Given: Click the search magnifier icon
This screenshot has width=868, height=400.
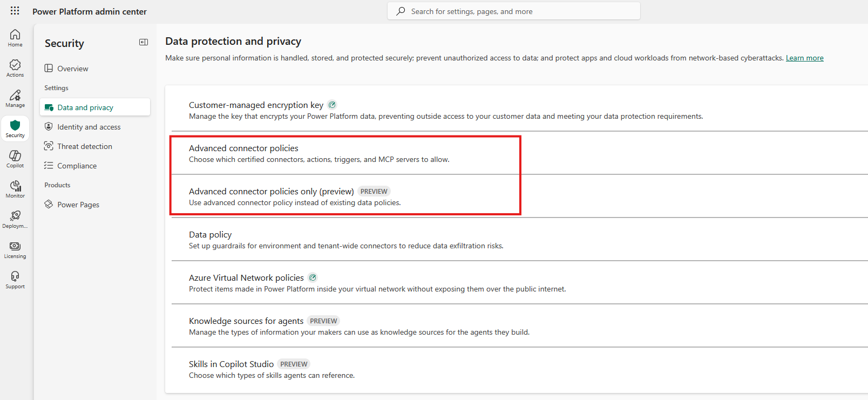Looking at the screenshot, I should (x=401, y=11).
